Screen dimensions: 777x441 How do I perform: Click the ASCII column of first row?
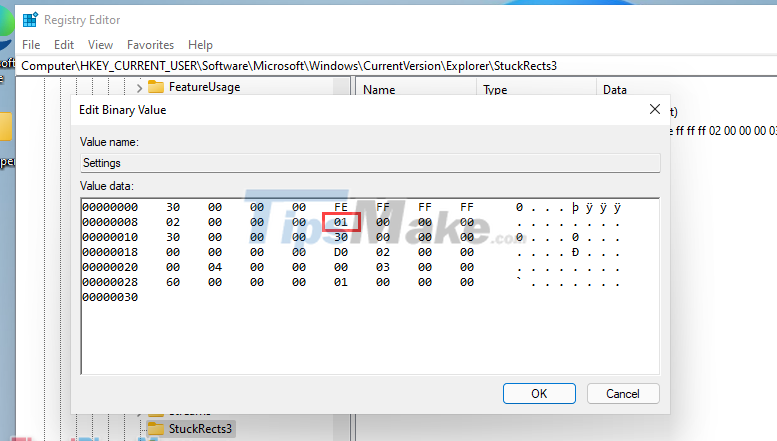(x=568, y=208)
